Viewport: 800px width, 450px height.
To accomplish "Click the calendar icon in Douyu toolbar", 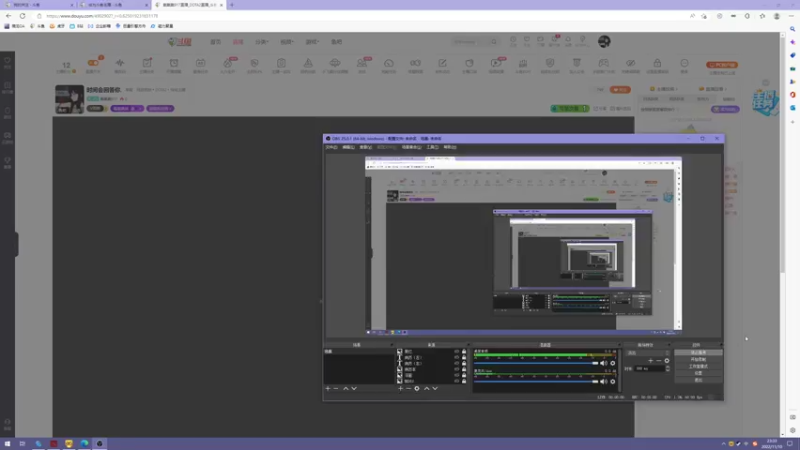I will [x=201, y=63].
